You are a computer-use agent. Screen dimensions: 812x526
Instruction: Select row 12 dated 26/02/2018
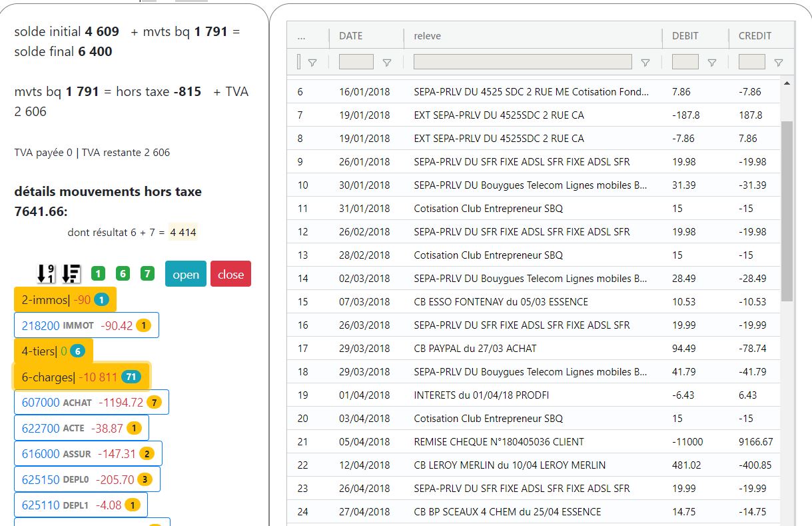pyautogui.click(x=534, y=231)
